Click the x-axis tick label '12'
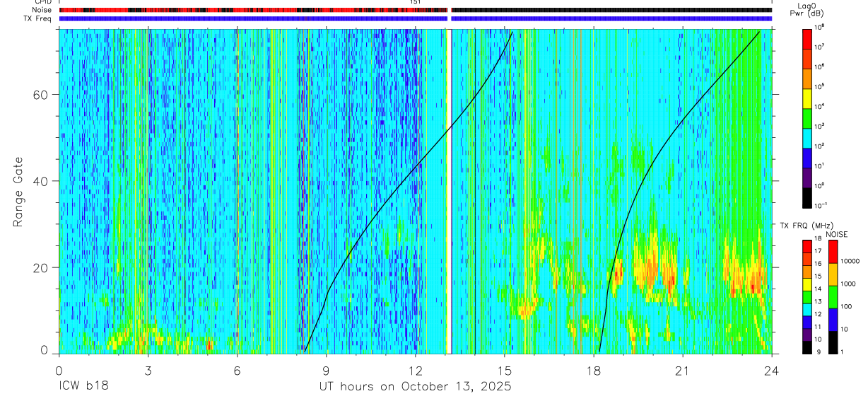The width and height of the screenshot is (868, 401). tap(416, 371)
